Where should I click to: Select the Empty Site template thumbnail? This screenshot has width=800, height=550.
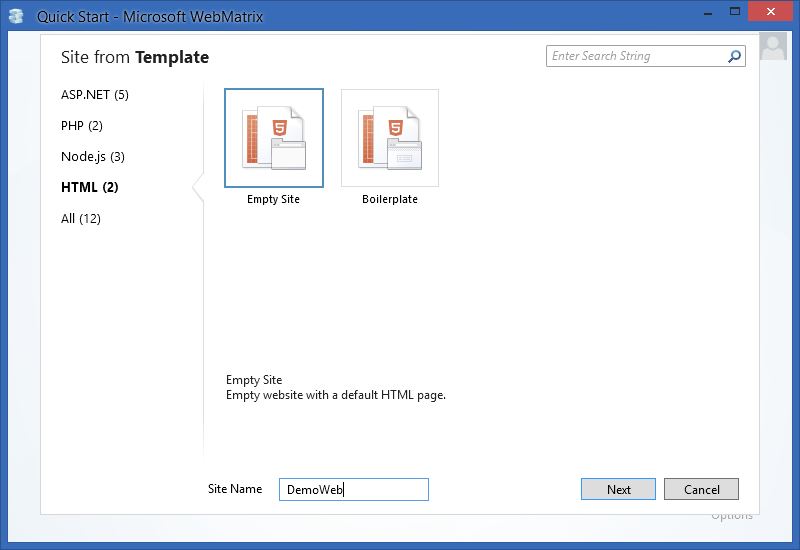point(274,138)
